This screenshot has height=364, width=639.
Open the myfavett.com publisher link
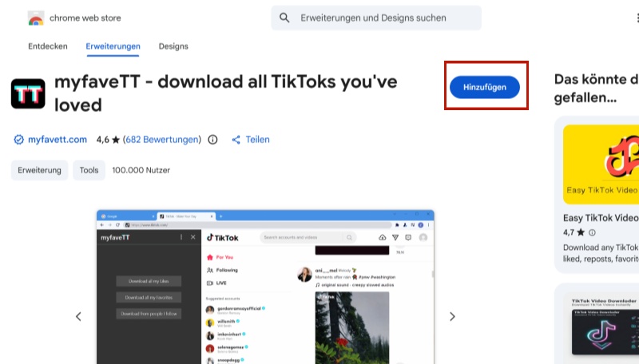58,140
